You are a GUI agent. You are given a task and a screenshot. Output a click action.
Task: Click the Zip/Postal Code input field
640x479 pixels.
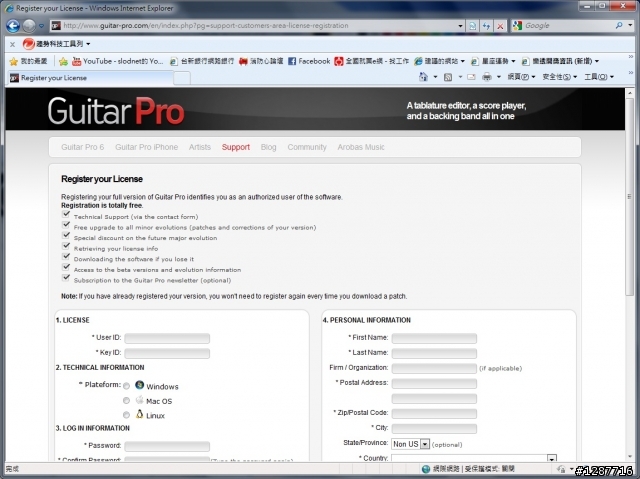(434, 413)
